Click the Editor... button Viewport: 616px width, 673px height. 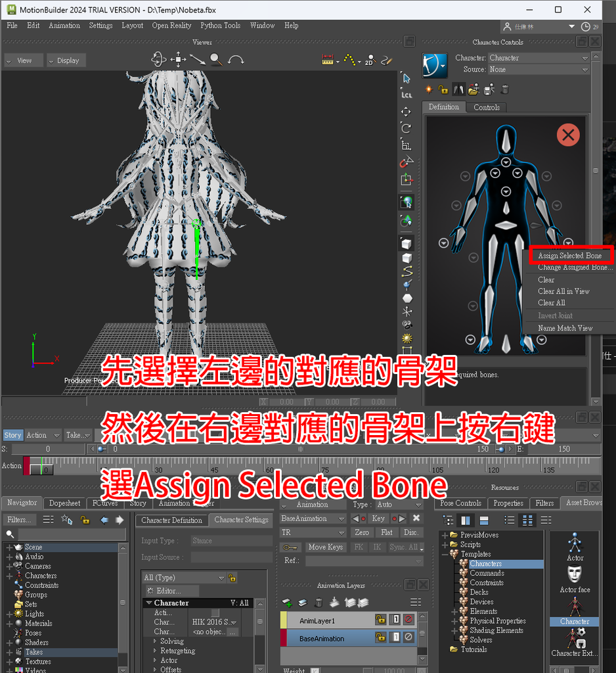tap(172, 591)
